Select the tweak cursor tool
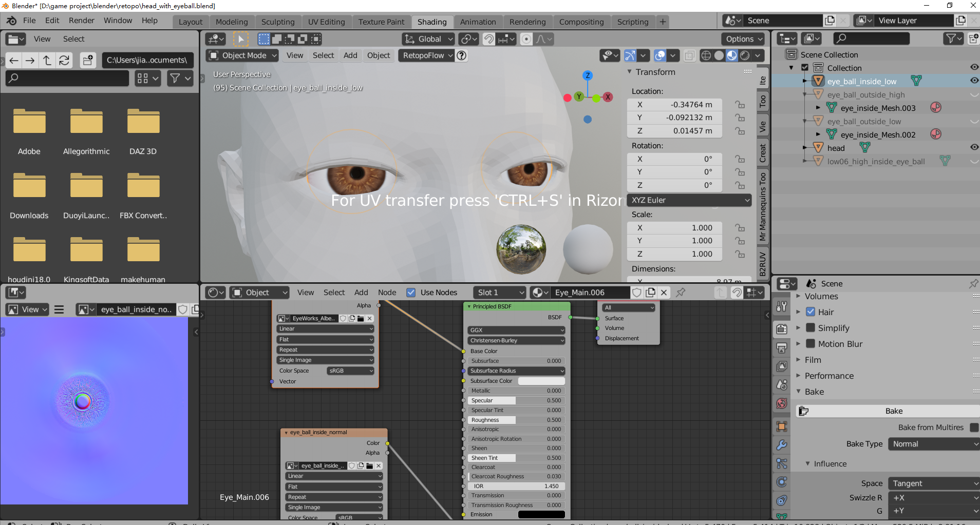 point(240,39)
